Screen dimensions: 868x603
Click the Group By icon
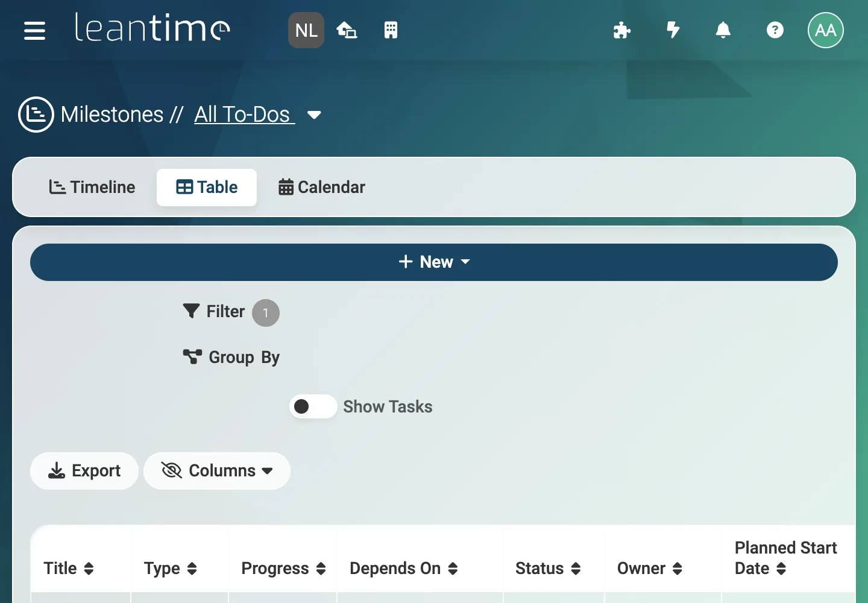point(192,357)
